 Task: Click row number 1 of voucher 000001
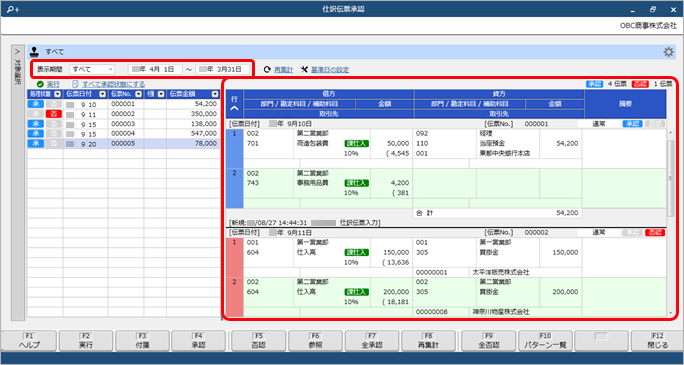(235, 148)
